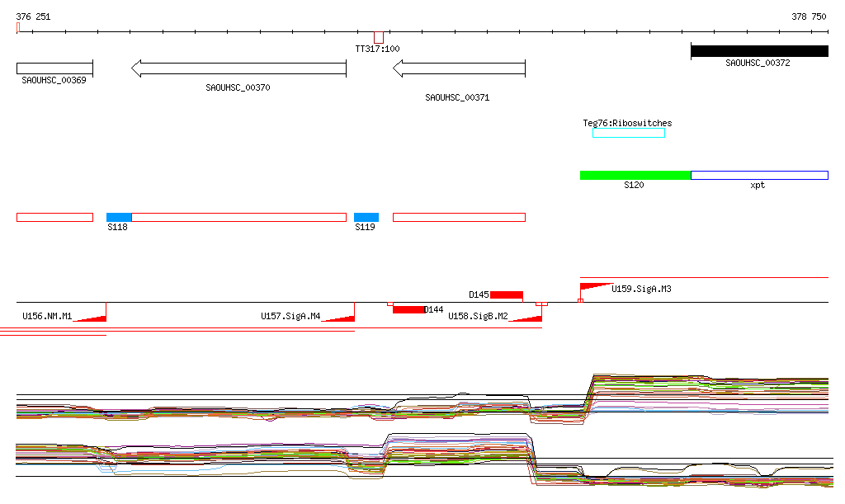This screenshot has width=845, height=504.
Task: Select the U159.SigA.M3 promoter triangle
Action: pos(597,286)
